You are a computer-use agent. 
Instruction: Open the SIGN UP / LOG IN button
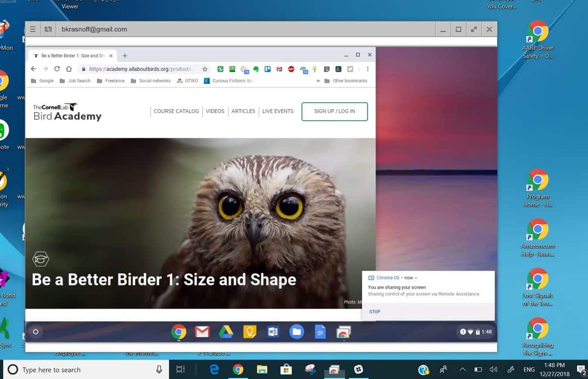coord(334,111)
